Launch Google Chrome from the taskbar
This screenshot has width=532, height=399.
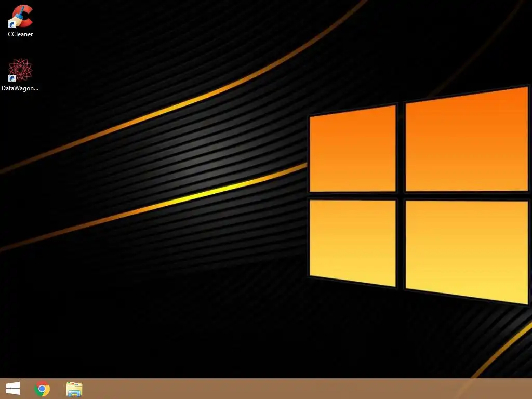pyautogui.click(x=42, y=389)
